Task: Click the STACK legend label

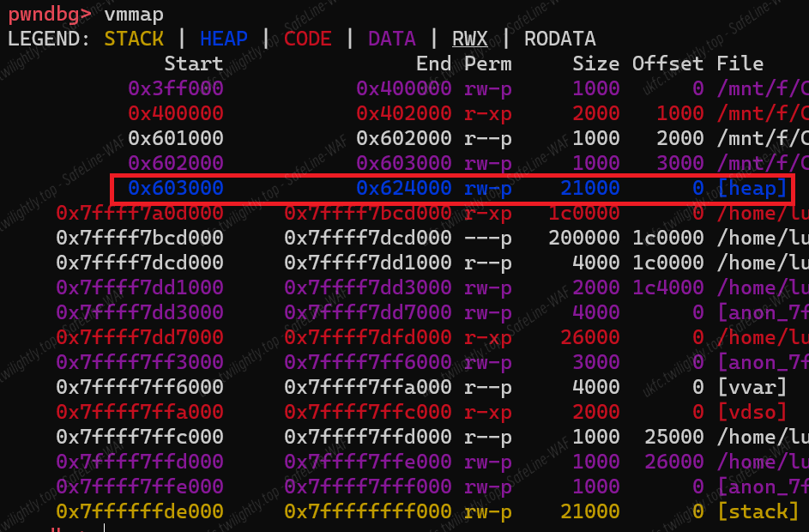Action: [x=134, y=39]
